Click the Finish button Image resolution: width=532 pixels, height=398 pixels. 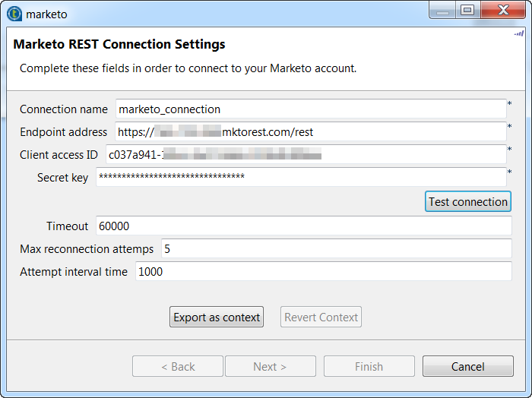pyautogui.click(x=369, y=367)
